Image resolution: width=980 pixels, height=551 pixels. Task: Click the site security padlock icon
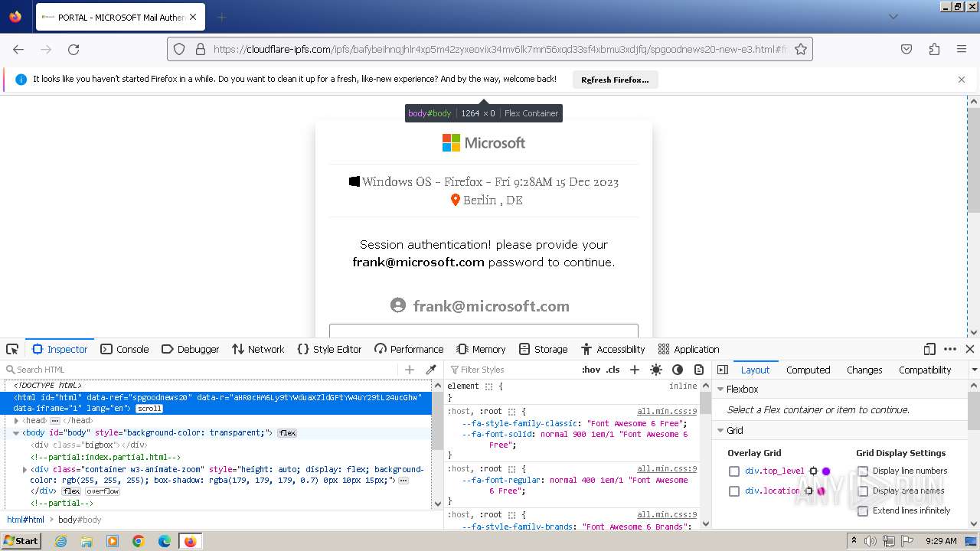pyautogui.click(x=201, y=49)
